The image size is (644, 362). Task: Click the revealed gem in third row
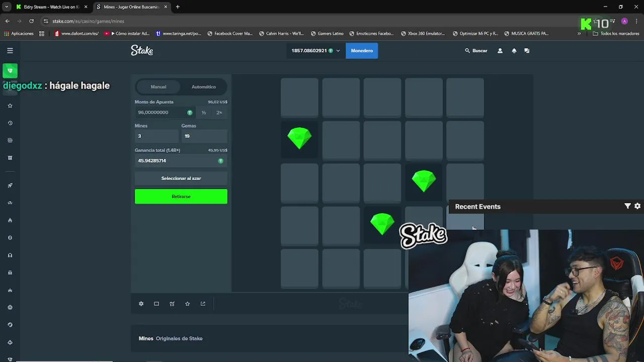pos(424,182)
